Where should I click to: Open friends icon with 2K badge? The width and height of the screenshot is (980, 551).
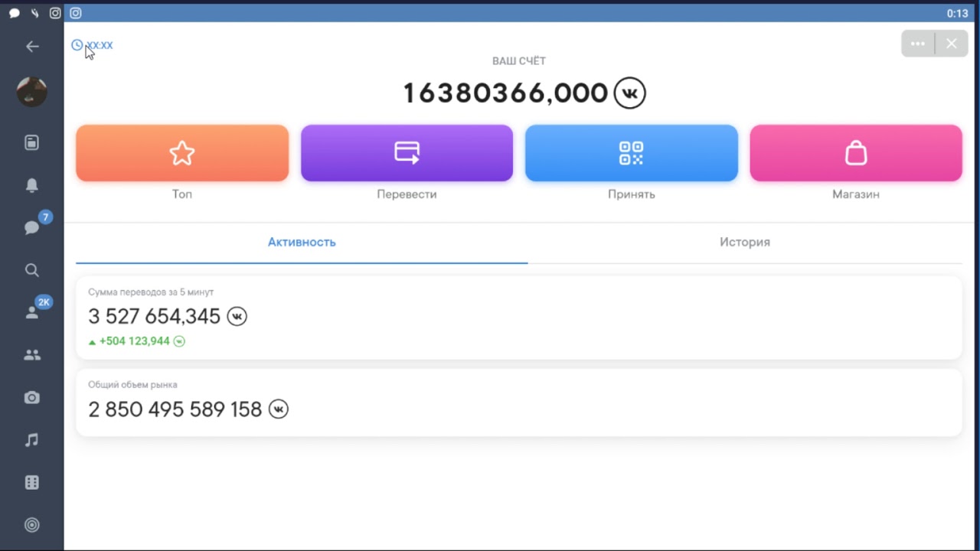click(x=32, y=312)
